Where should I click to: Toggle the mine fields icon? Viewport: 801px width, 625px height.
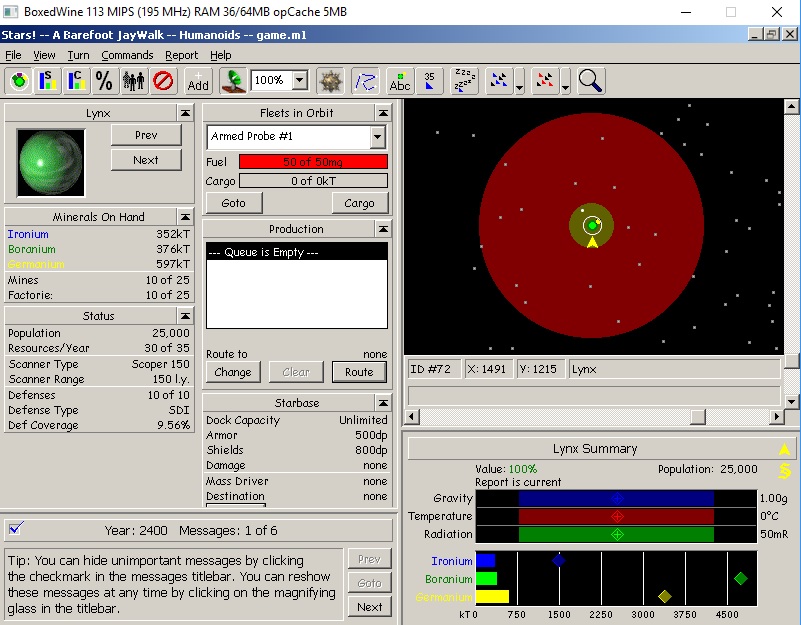coord(330,81)
